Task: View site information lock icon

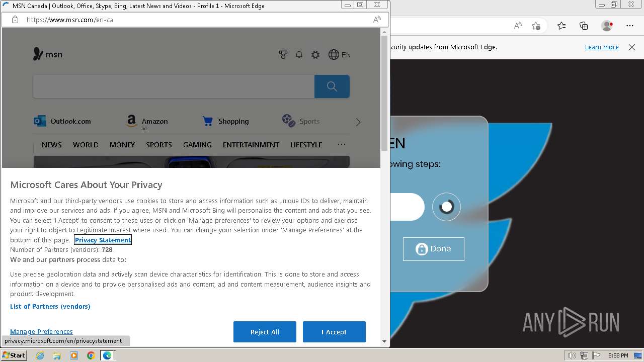Action: tap(15, 20)
